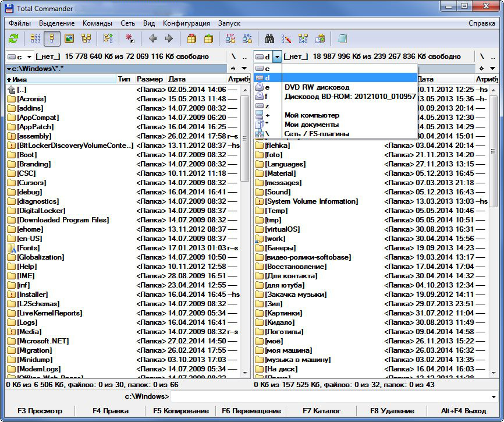Toggle thumbnail view mode button

[x=69, y=39]
